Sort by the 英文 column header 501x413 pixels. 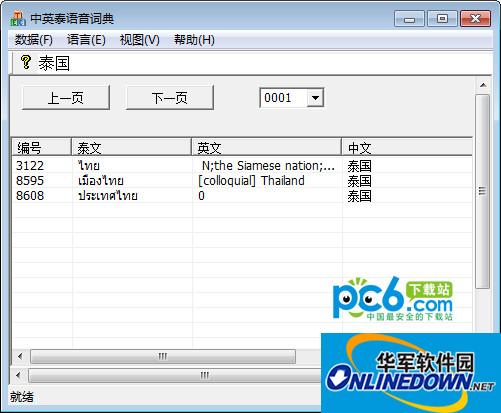coord(266,147)
